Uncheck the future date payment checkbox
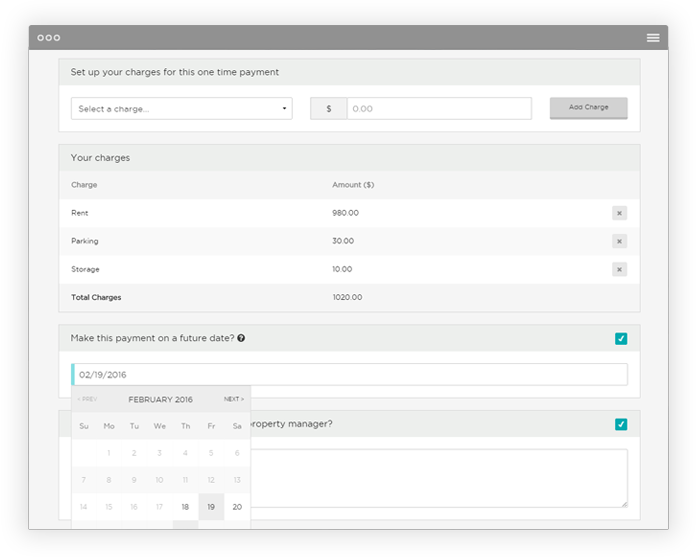Screen dimensions: 697x559 click(x=621, y=339)
